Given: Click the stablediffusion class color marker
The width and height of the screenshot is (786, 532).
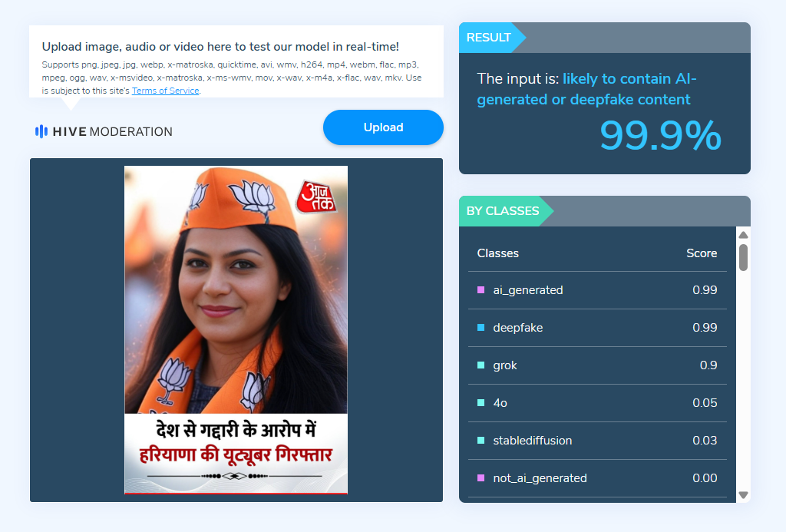Looking at the screenshot, I should (481, 440).
